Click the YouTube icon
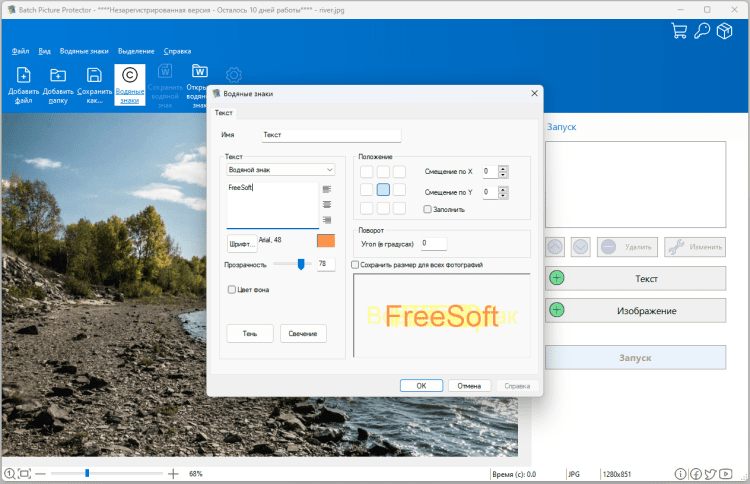 [726, 473]
